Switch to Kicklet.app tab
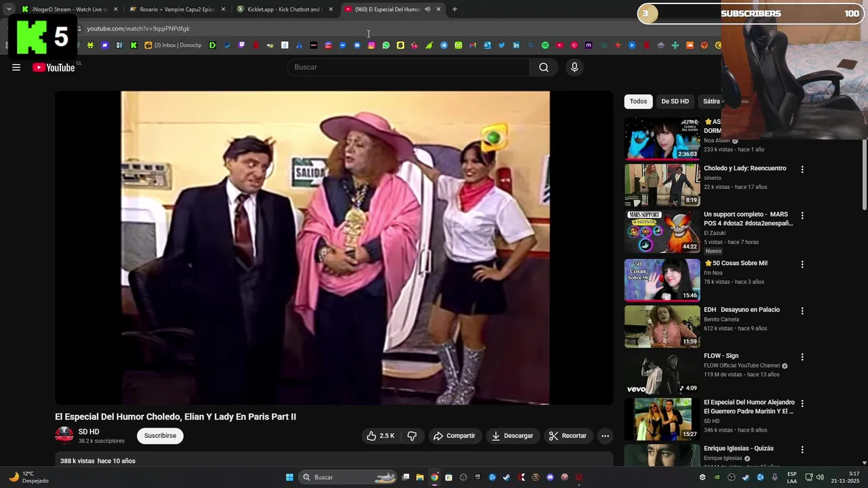 pos(283,9)
